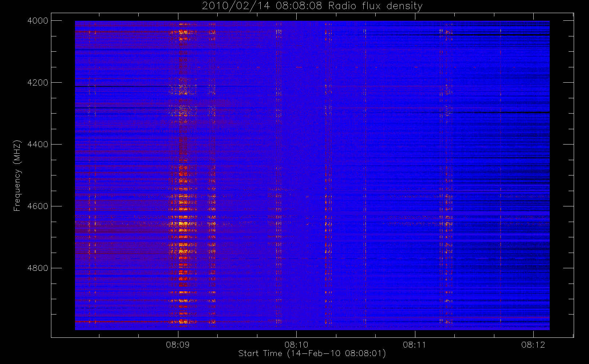Click the "Frequency (MHZ)" axis label

pos(17,175)
